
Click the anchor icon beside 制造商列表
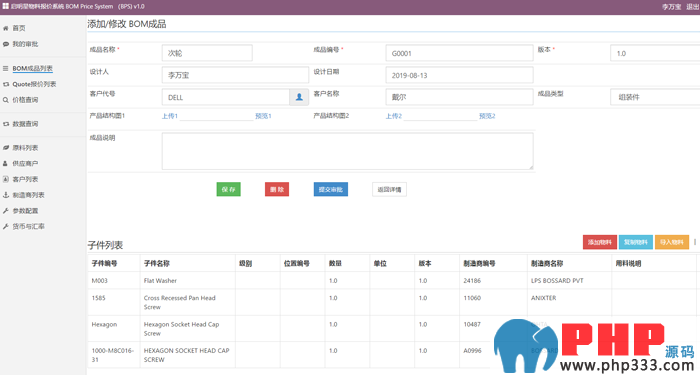6,195
